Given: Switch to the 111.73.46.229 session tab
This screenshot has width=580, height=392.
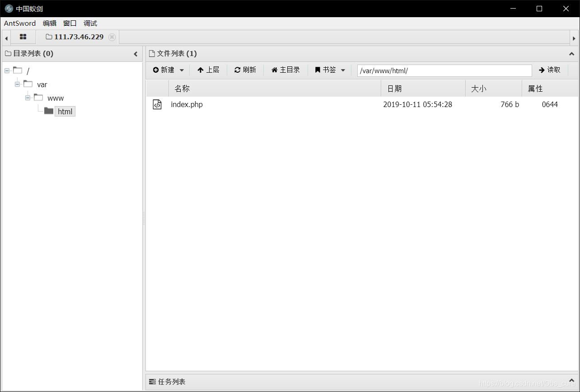Looking at the screenshot, I should tap(79, 37).
